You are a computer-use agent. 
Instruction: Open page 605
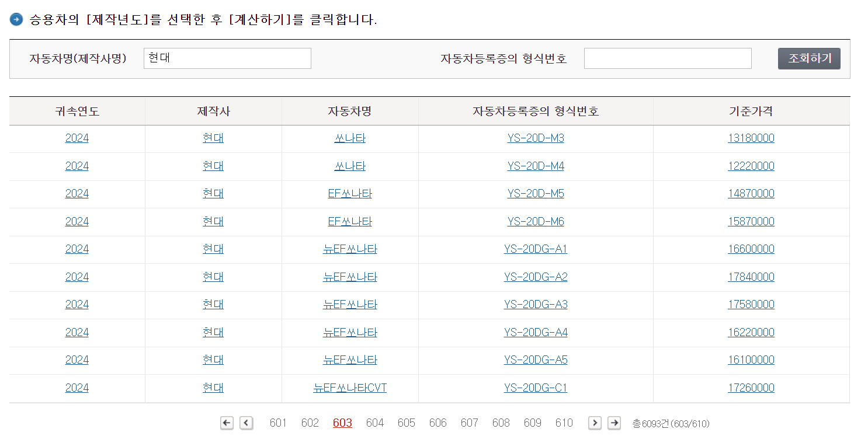point(406,423)
